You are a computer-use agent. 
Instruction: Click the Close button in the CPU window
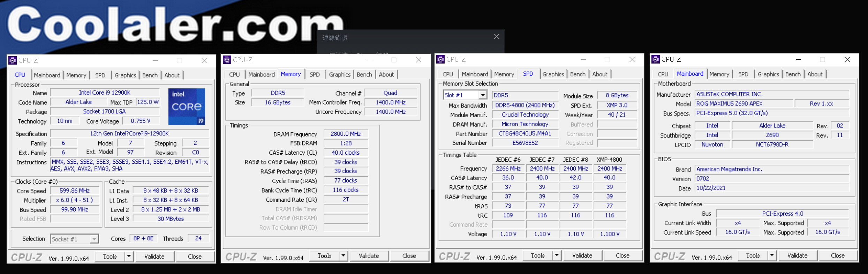point(195,256)
